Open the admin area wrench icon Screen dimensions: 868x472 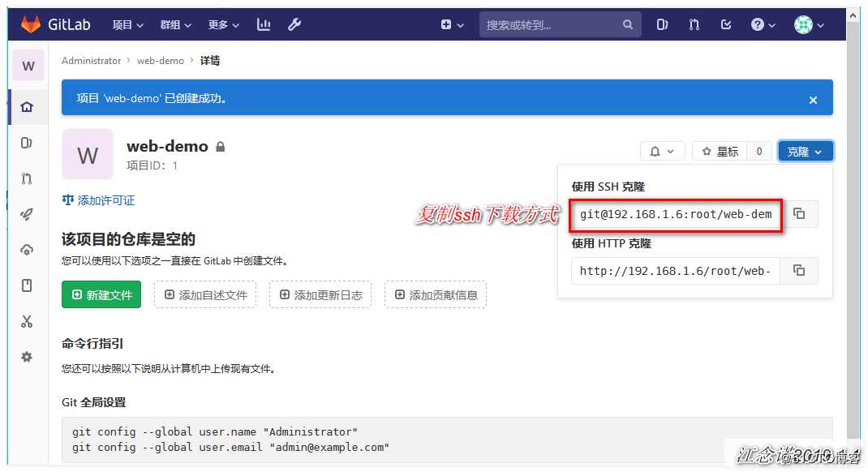tap(294, 24)
